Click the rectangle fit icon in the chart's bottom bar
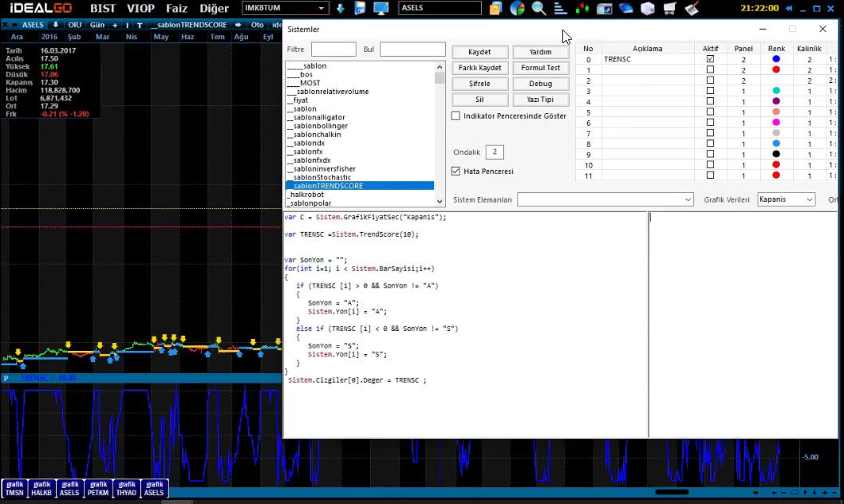The width and height of the screenshot is (844, 504). click(795, 492)
